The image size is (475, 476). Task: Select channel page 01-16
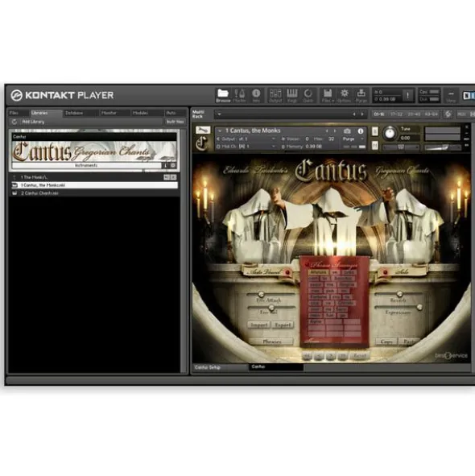[378, 114]
